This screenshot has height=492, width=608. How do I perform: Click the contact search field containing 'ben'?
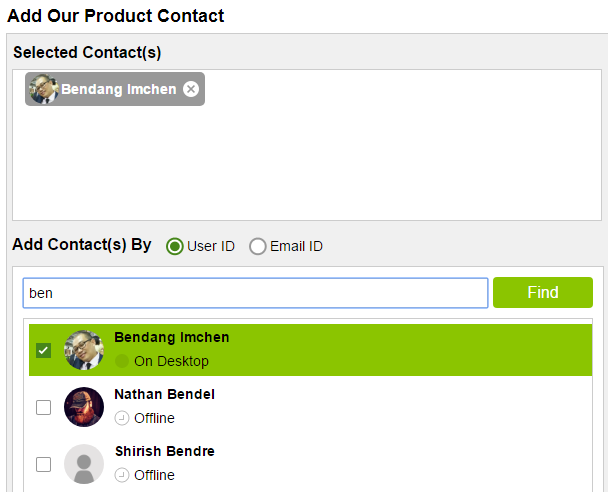point(255,293)
